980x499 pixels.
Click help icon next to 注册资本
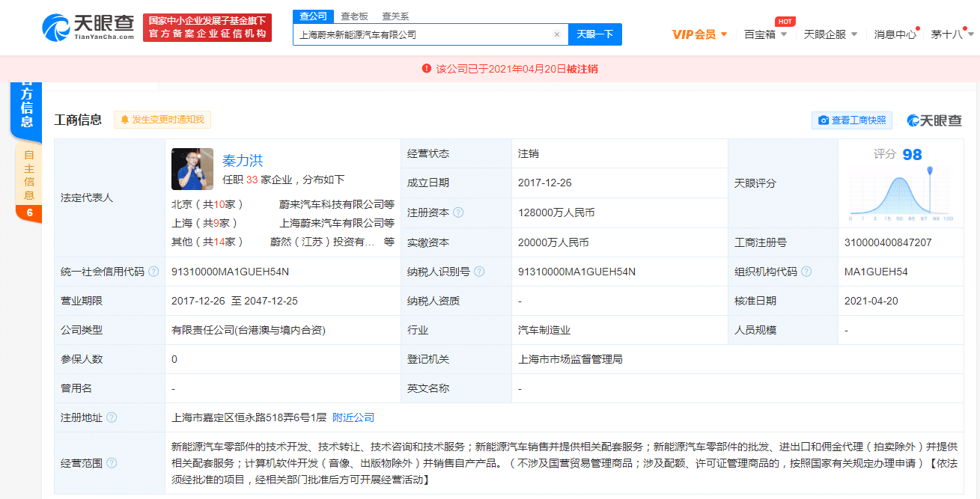point(458,212)
